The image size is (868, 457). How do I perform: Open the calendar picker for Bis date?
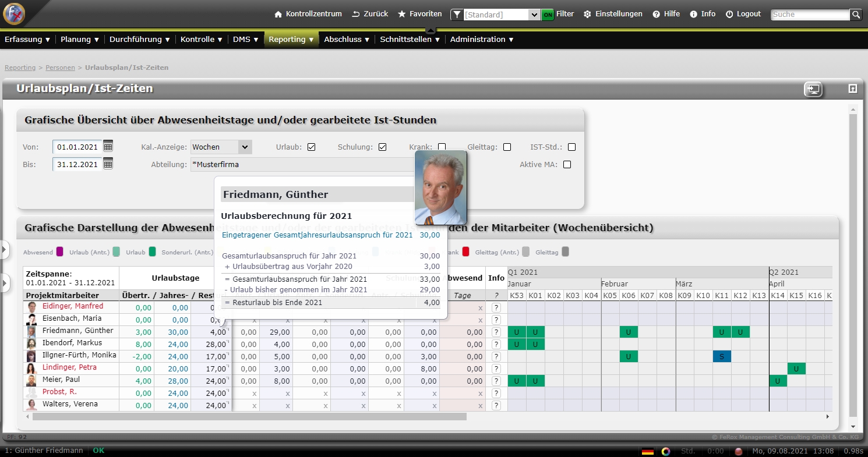[108, 164]
